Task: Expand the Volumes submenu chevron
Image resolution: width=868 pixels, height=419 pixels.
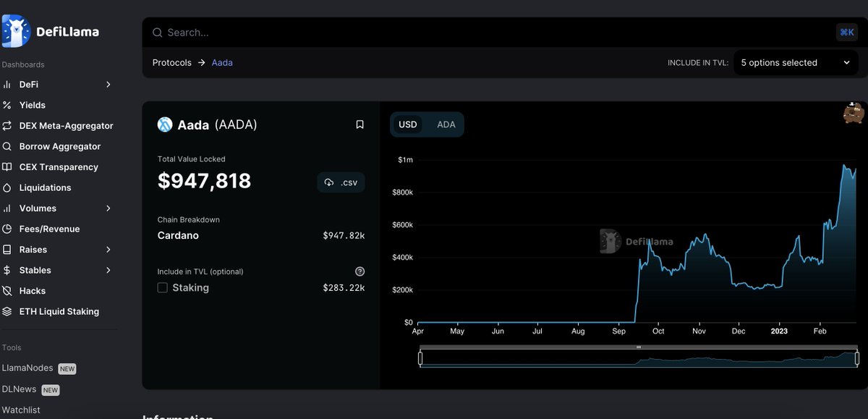Action: point(109,208)
